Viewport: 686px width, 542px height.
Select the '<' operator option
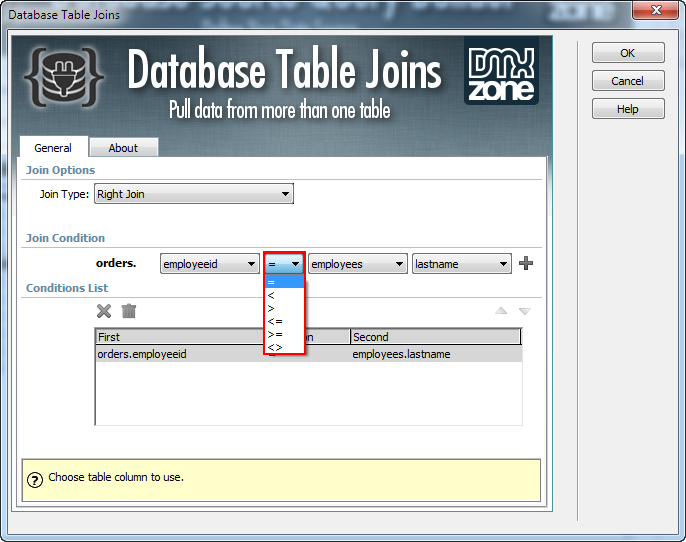(x=284, y=295)
